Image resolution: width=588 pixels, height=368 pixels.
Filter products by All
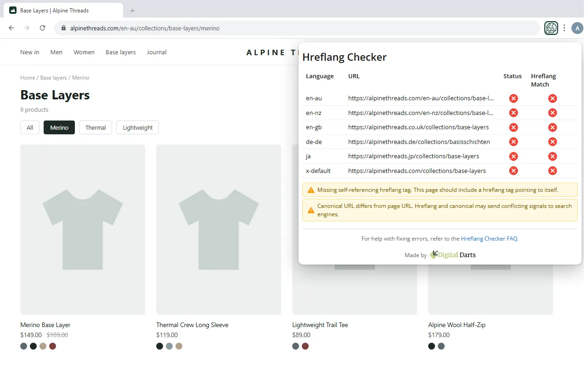30,127
